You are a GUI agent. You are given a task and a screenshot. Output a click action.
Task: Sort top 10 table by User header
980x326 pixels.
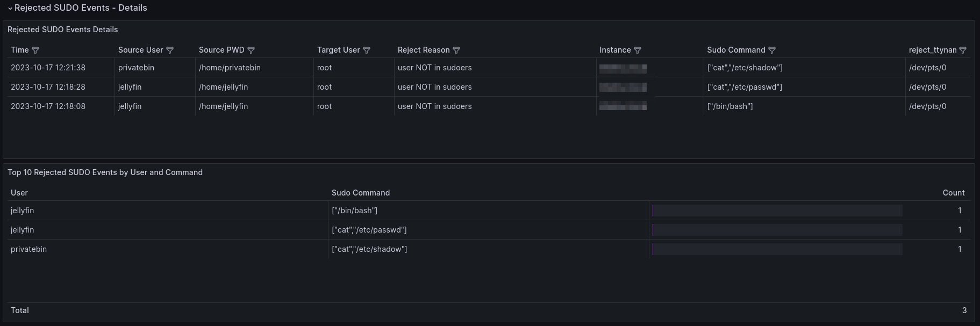19,193
